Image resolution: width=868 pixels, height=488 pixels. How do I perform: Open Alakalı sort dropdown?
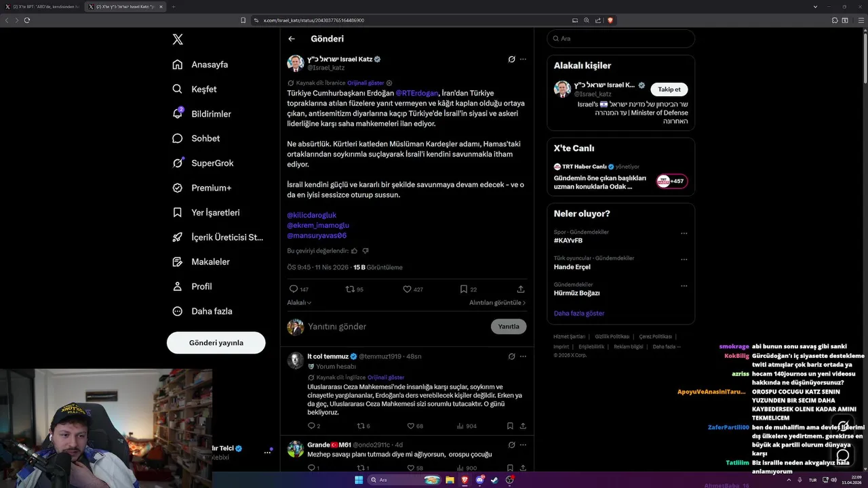[299, 303]
